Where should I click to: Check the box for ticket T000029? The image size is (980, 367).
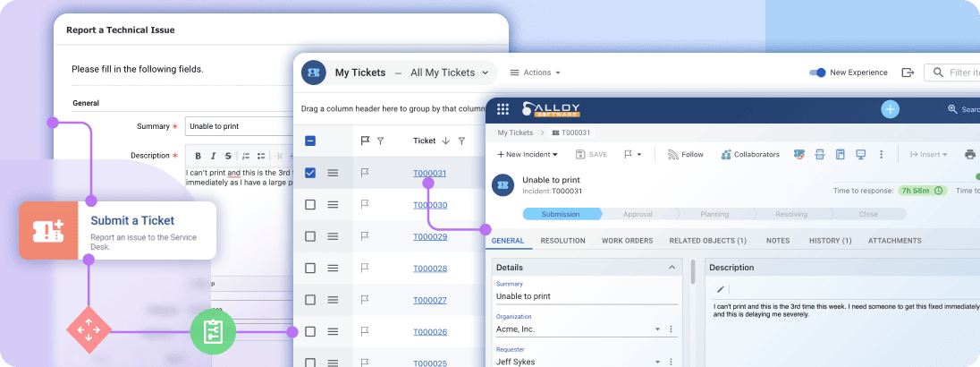coord(310,236)
